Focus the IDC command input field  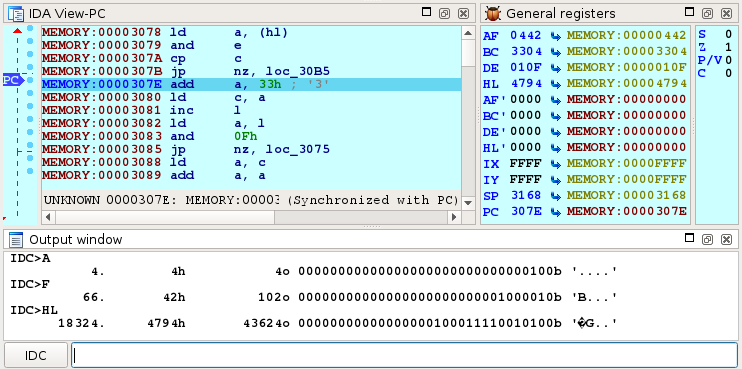(405, 355)
